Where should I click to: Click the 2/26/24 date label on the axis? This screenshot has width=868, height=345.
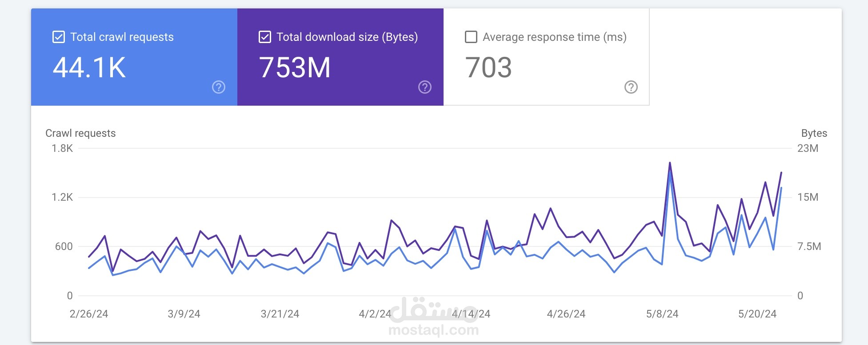tap(89, 314)
